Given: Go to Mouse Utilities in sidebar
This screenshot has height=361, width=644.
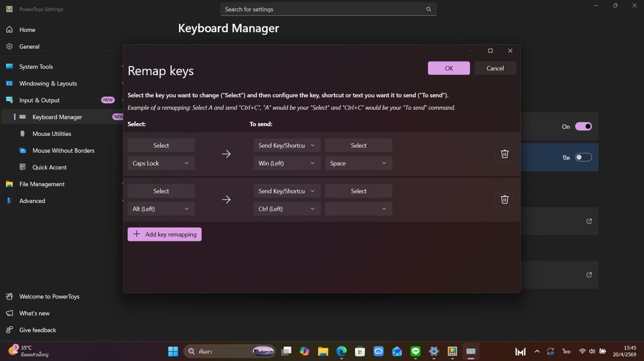Looking at the screenshot, I should (52, 134).
